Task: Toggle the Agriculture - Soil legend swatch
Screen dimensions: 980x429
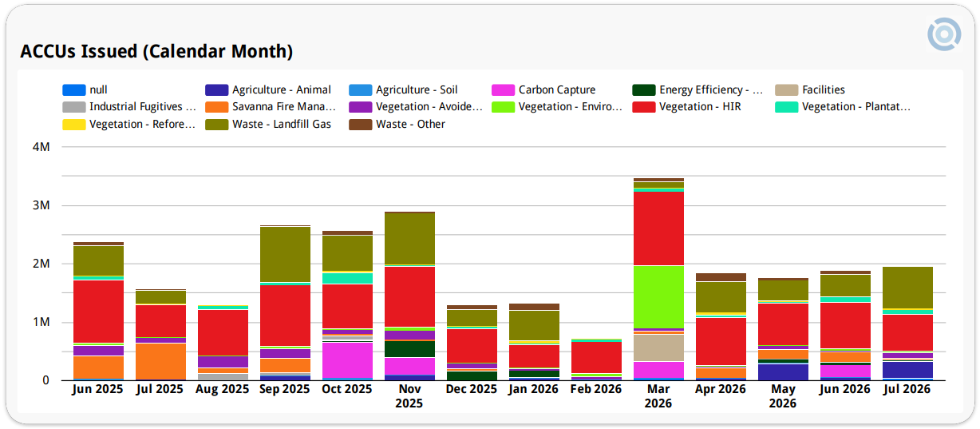Action: (x=360, y=90)
